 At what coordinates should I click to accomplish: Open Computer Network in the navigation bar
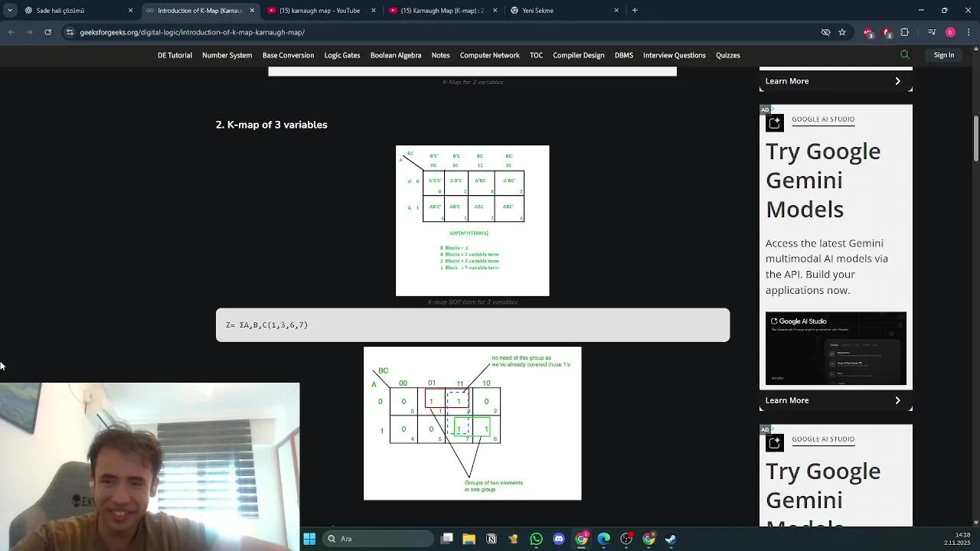(489, 55)
